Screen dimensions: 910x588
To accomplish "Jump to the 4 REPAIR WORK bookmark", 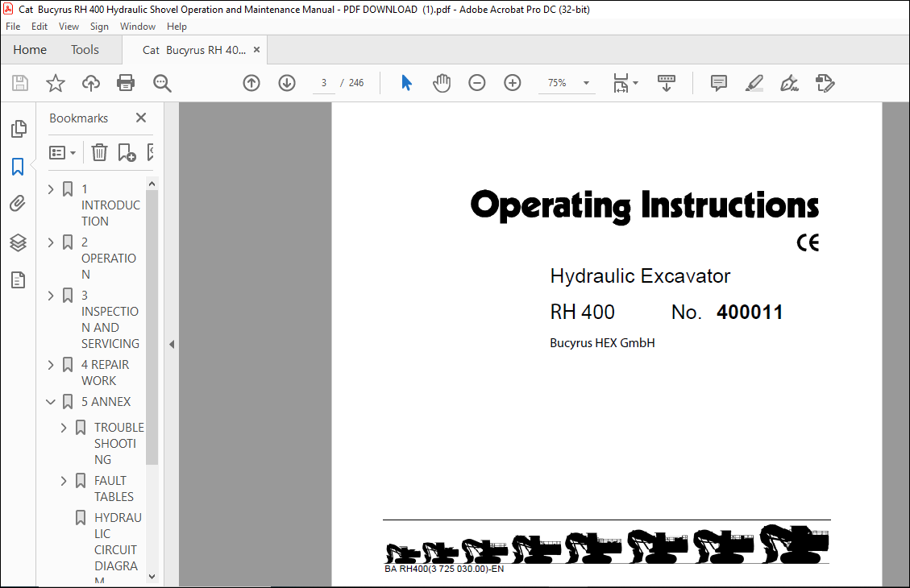I will 105,373.
